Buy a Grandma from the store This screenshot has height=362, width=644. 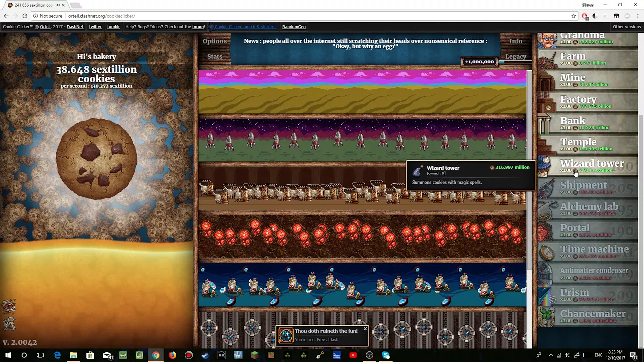588,40
